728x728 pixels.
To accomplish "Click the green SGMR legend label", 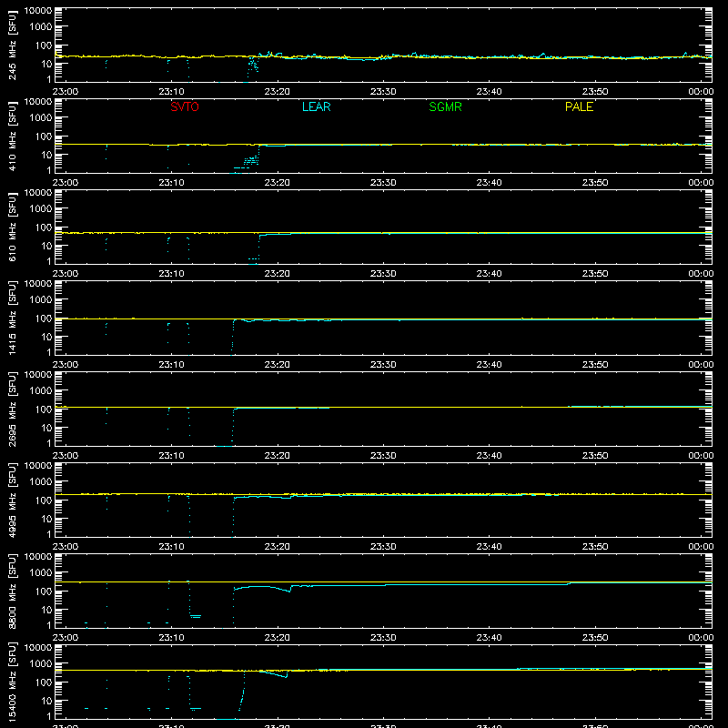I will coord(445,106).
